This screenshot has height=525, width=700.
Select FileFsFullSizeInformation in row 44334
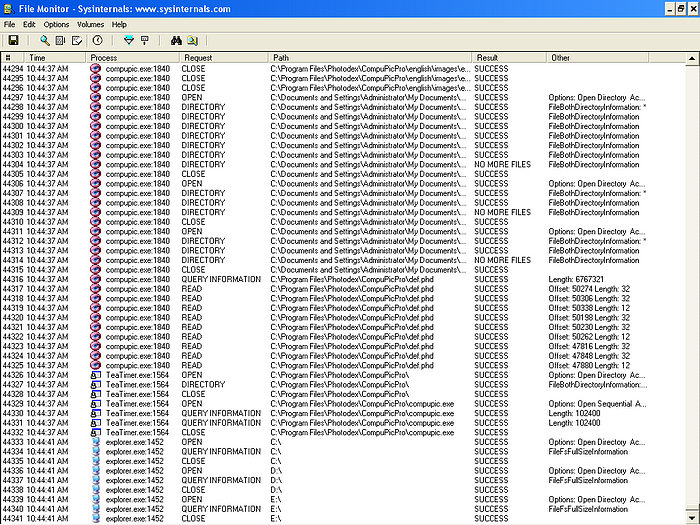(x=588, y=451)
